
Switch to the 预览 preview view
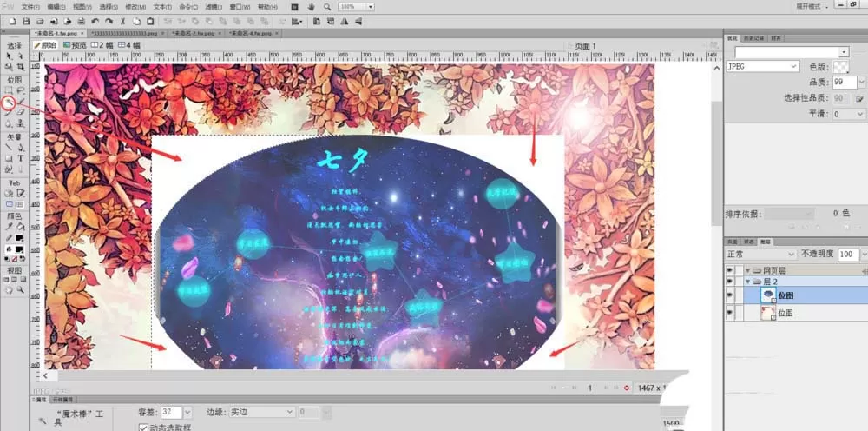click(x=75, y=45)
